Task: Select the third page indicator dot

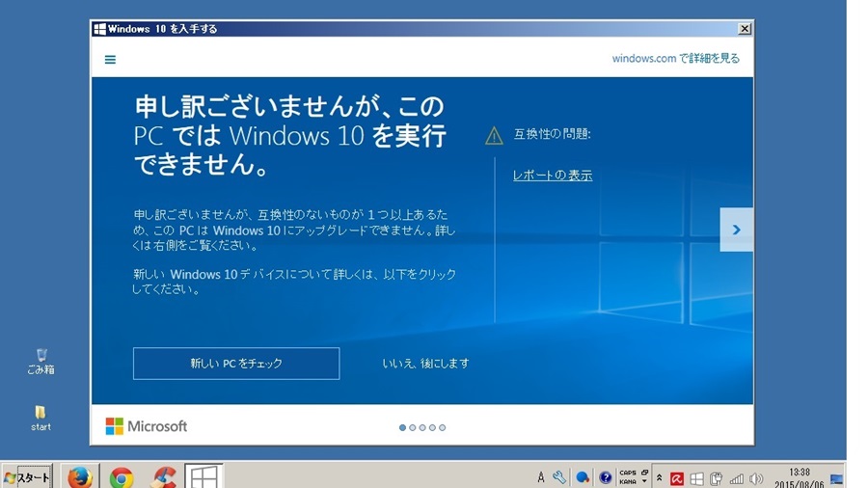Action: [x=422, y=427]
